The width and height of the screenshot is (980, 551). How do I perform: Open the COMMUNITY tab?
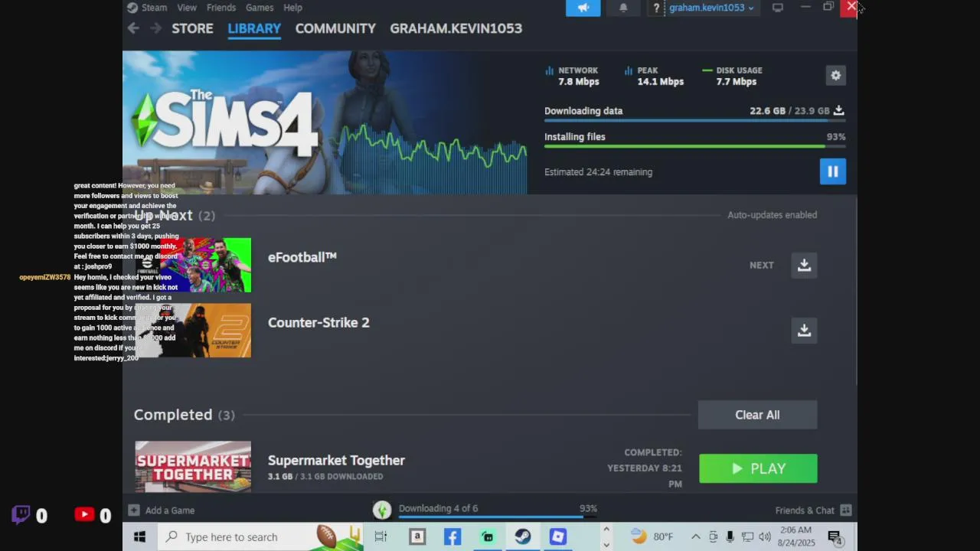(335, 28)
